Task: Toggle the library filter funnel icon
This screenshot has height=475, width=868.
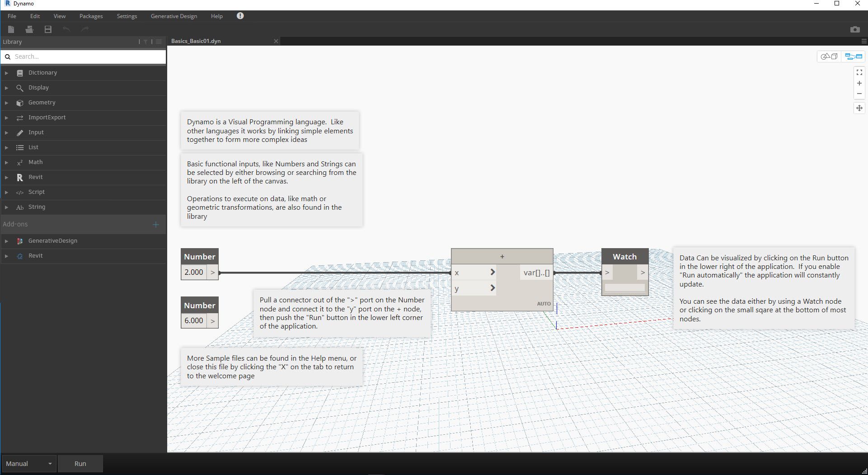Action: pos(145,41)
